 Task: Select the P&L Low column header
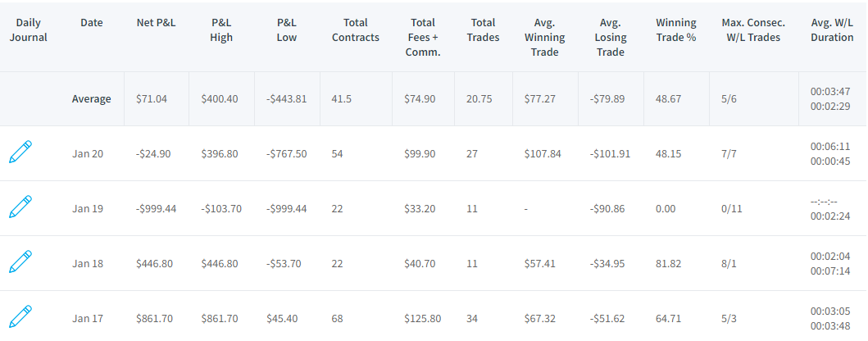click(287, 30)
